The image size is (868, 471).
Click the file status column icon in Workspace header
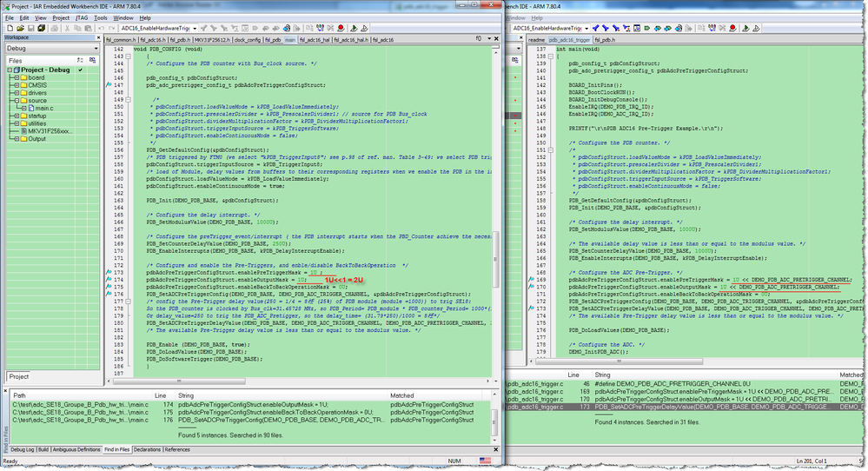pyautogui.click(x=80, y=60)
